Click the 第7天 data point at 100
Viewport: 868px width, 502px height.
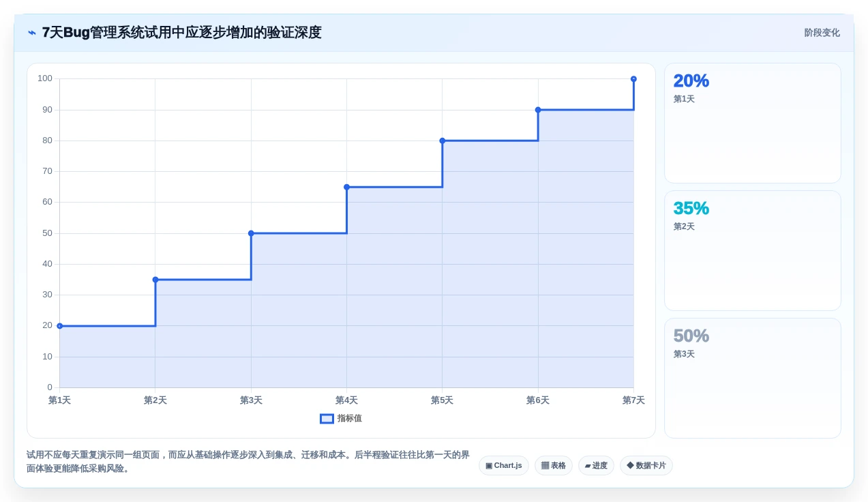tap(633, 79)
